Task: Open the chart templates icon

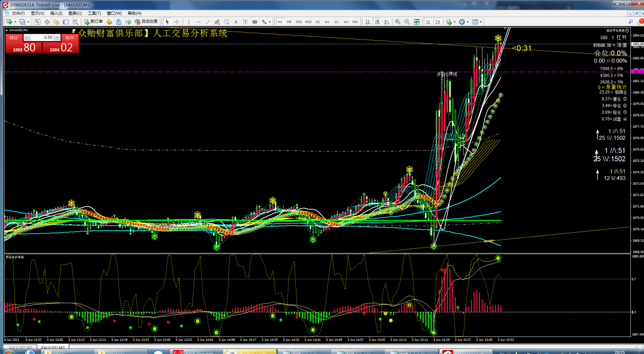Action: pos(475,22)
